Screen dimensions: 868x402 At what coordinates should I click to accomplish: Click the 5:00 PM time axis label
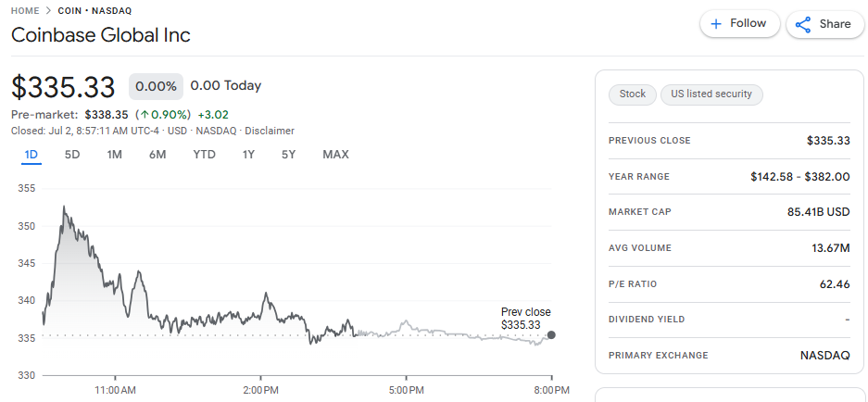pos(406,390)
